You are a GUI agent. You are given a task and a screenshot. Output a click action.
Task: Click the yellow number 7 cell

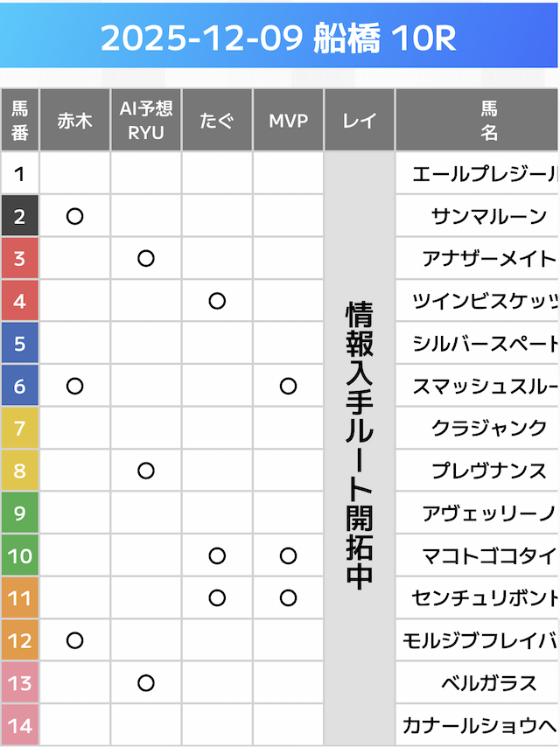click(x=19, y=429)
